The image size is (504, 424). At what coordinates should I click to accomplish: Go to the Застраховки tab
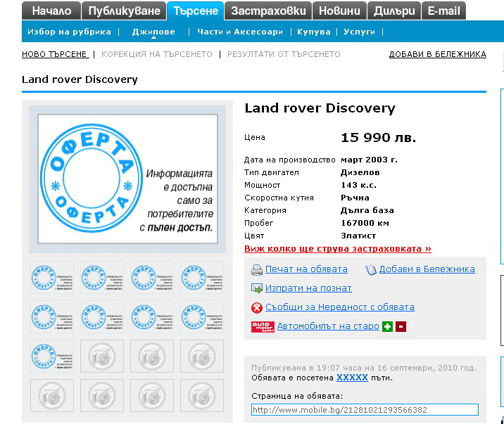click(x=268, y=11)
